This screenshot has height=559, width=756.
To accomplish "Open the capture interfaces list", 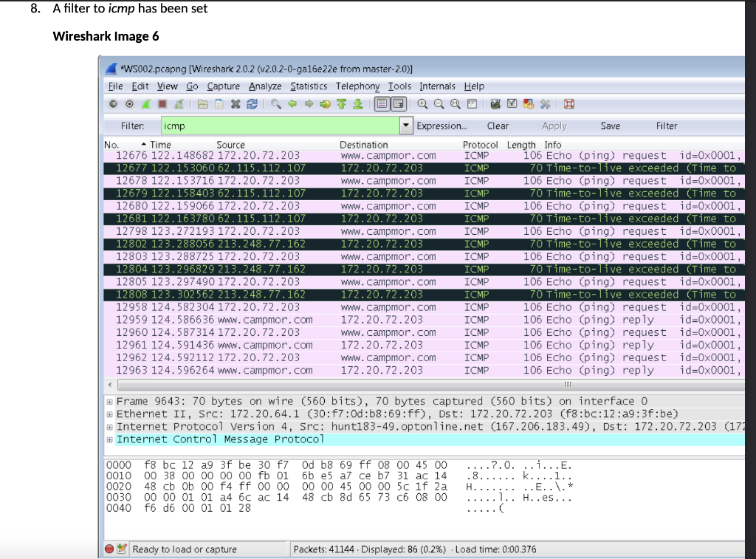I will (x=113, y=104).
